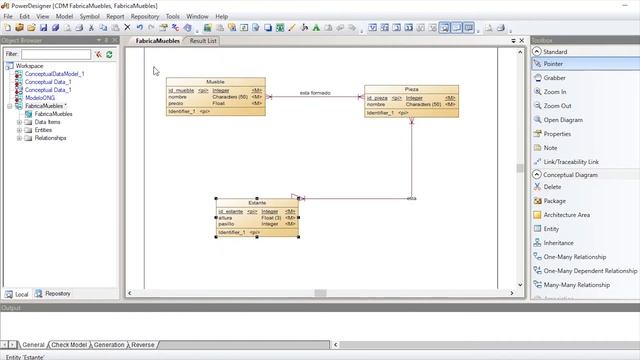Image resolution: width=640 pixels, height=360 pixels.
Task: Click the Save All toolbar icon
Action: (x=55, y=28)
